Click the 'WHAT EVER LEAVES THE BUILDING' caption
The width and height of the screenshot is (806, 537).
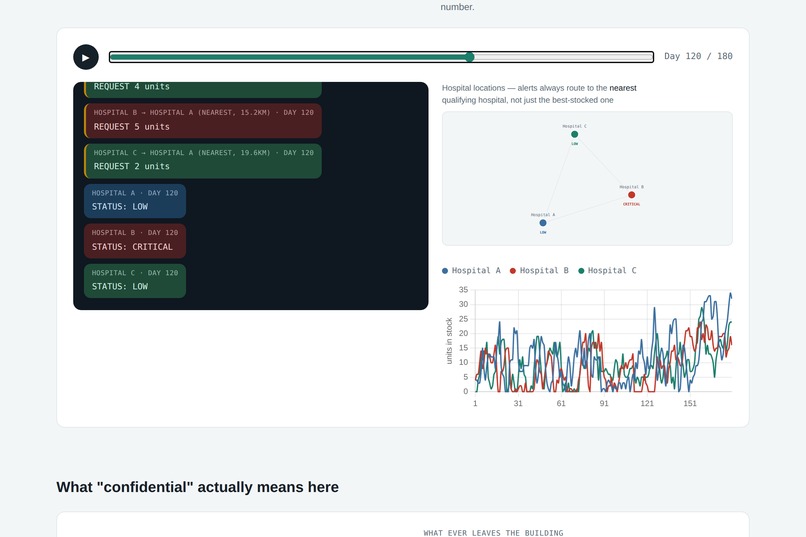pos(493,533)
